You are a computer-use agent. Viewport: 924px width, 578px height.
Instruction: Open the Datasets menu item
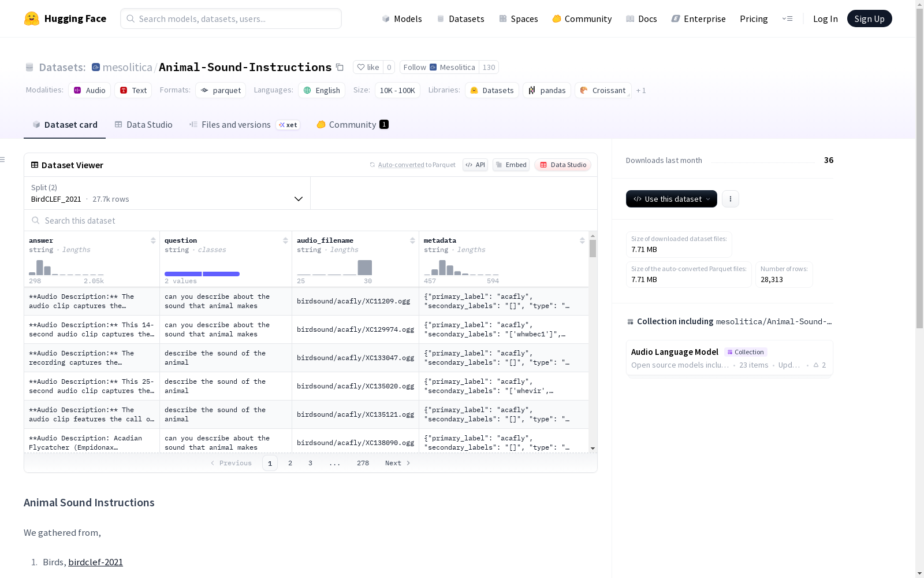[460, 18]
